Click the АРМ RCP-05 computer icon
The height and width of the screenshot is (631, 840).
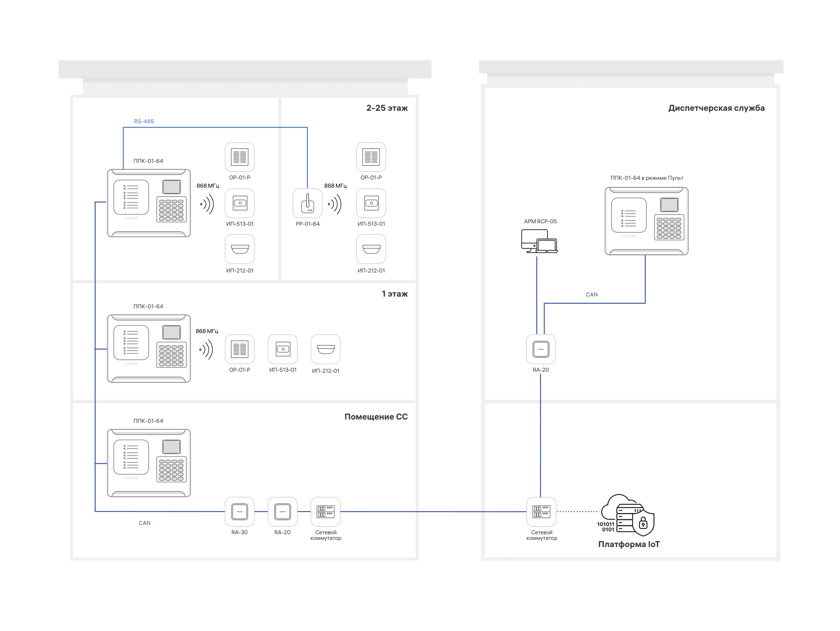pyautogui.click(x=539, y=241)
